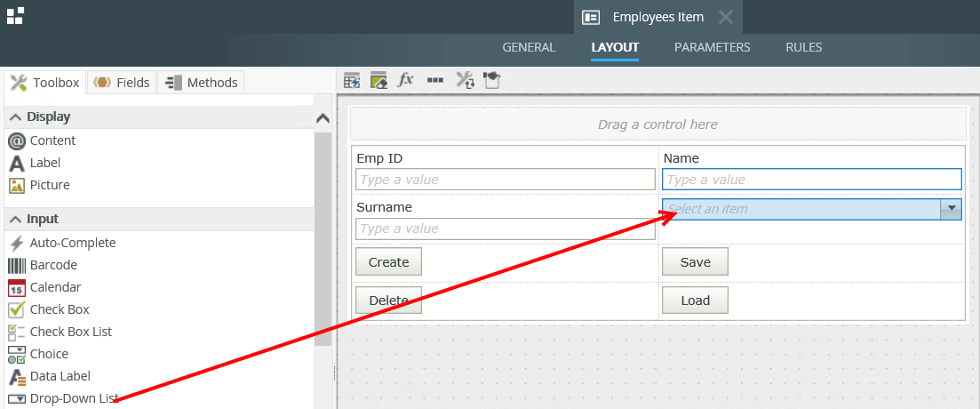This screenshot has height=409, width=980.
Task: Switch to the RULES tab
Action: point(804,47)
